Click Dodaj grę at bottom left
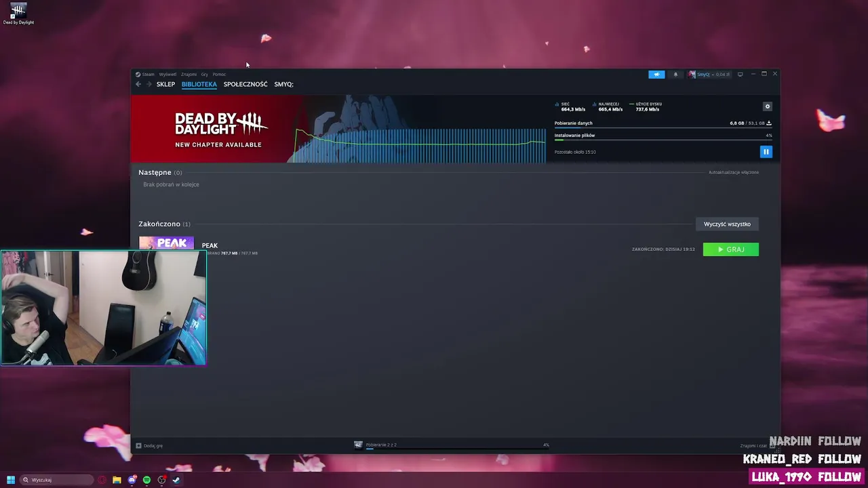The width and height of the screenshot is (868, 488). tap(149, 445)
